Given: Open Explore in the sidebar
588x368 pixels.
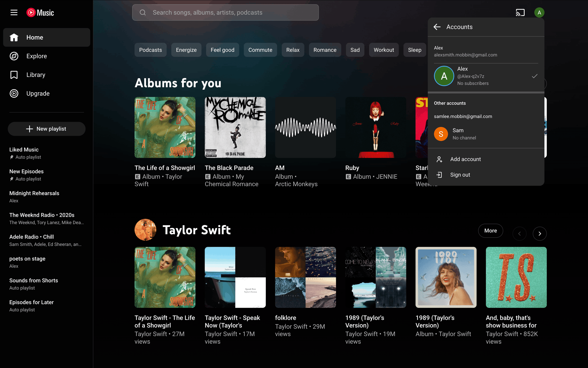Looking at the screenshot, I should (47, 56).
